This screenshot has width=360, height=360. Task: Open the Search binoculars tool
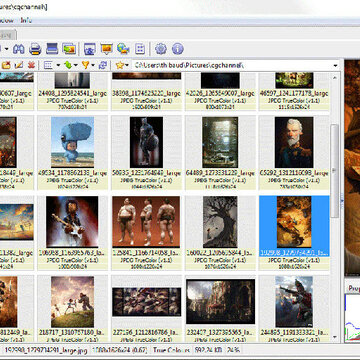point(19,49)
